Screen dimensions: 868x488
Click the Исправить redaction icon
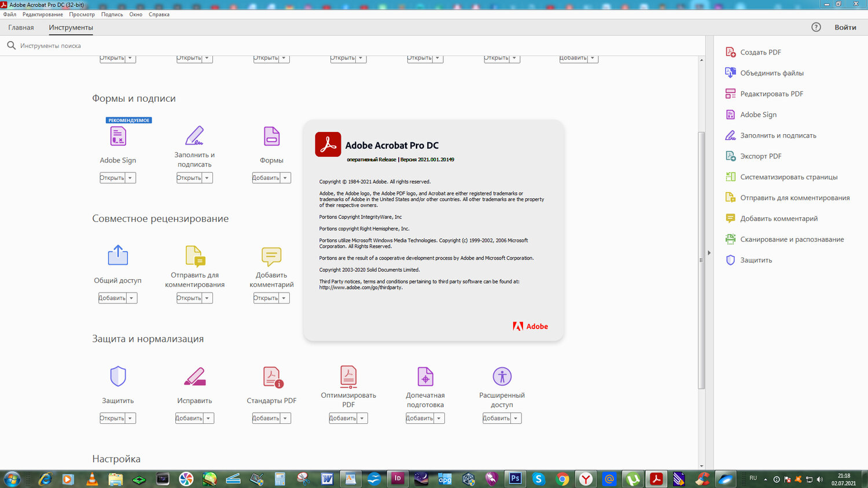coord(194,376)
